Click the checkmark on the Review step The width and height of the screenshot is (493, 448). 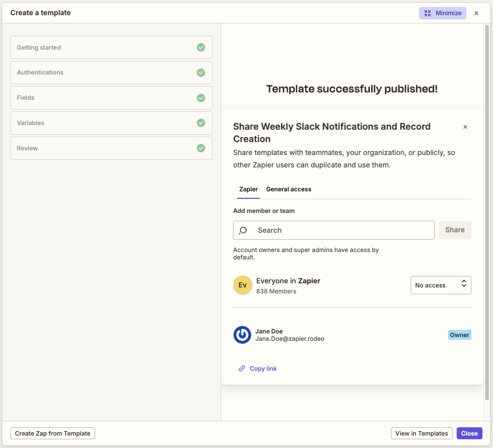201,148
